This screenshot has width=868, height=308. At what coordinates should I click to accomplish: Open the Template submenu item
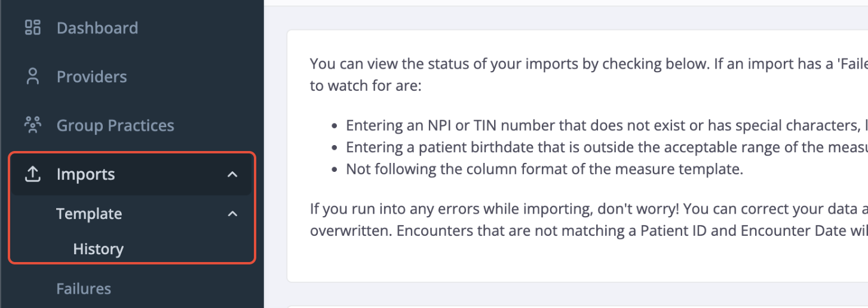pos(89,214)
